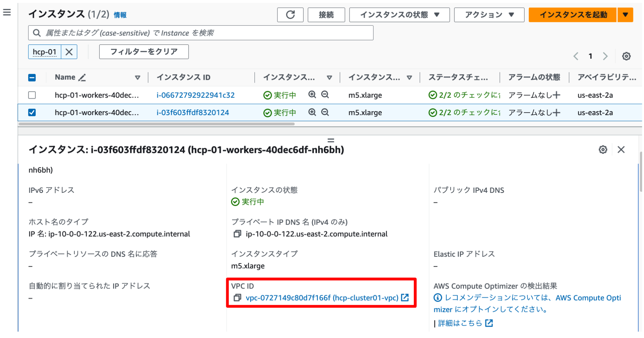The width and height of the screenshot is (644, 338).
Task: Open VPC external link icon
Action: point(405,297)
